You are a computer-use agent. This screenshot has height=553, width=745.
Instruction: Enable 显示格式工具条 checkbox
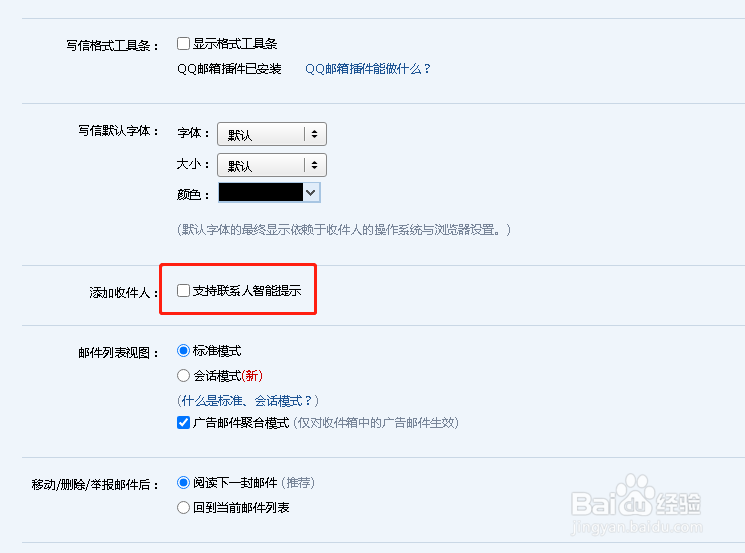(x=183, y=44)
